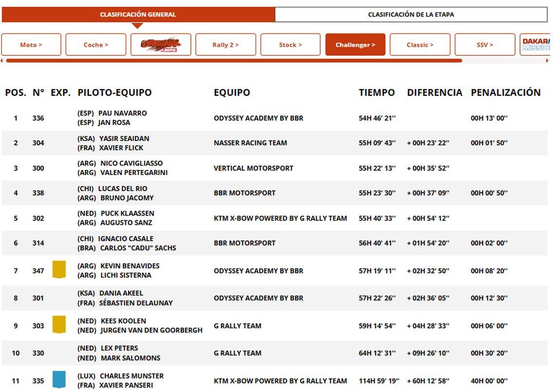Screen dimensions: 555x392
Task: Click yellow badge next to Kees Koolen
Action: (59, 325)
